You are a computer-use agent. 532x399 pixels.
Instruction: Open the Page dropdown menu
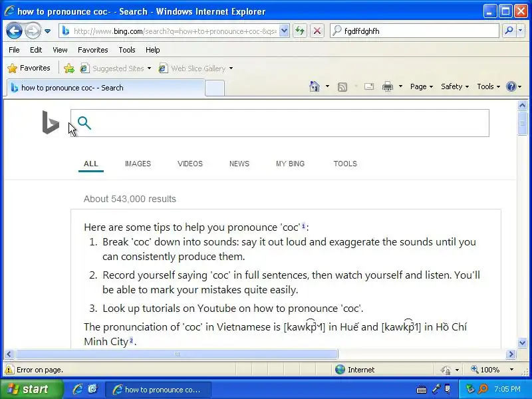[422, 86]
